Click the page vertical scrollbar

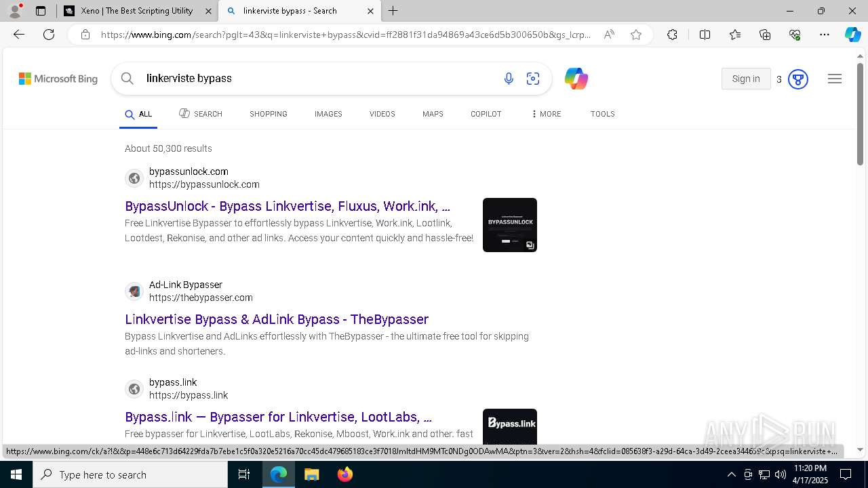[x=860, y=114]
